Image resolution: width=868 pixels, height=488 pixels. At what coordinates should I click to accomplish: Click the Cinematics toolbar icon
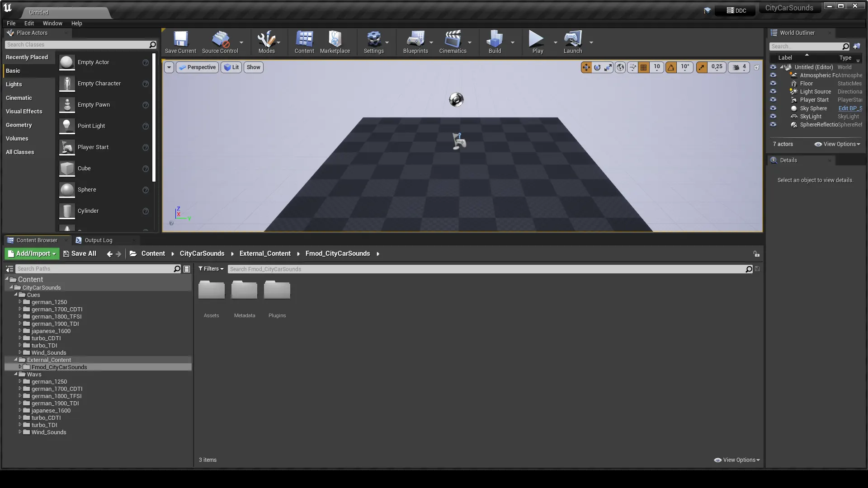[453, 42]
